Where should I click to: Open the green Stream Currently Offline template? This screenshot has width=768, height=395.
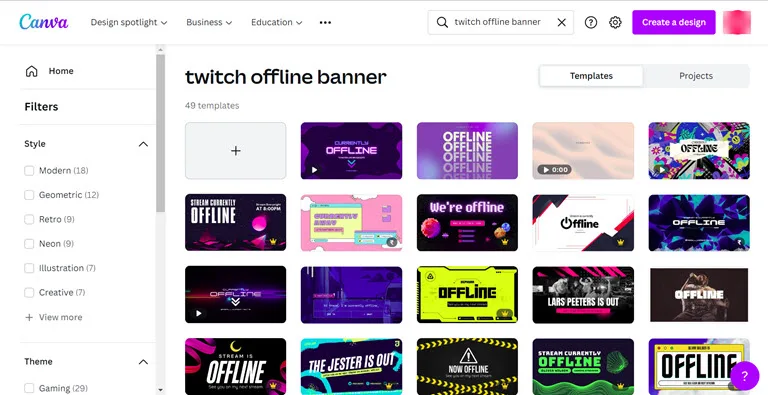tap(583, 366)
